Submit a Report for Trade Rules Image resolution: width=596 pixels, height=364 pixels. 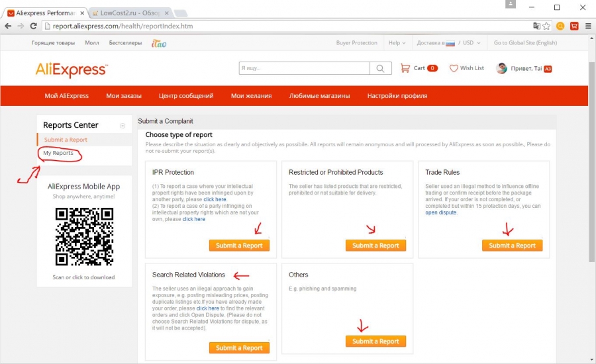pos(512,246)
